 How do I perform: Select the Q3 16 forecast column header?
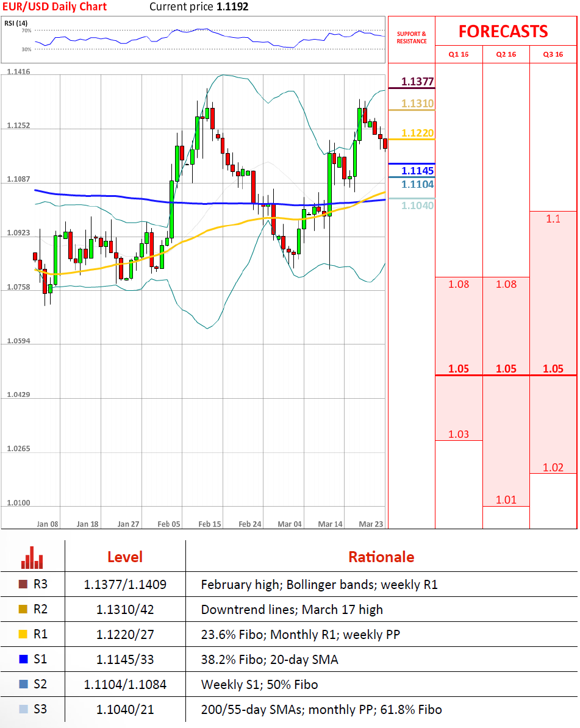tap(553, 54)
